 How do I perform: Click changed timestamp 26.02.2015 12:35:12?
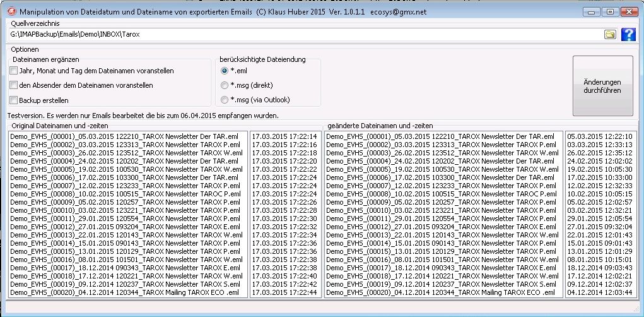coord(600,153)
